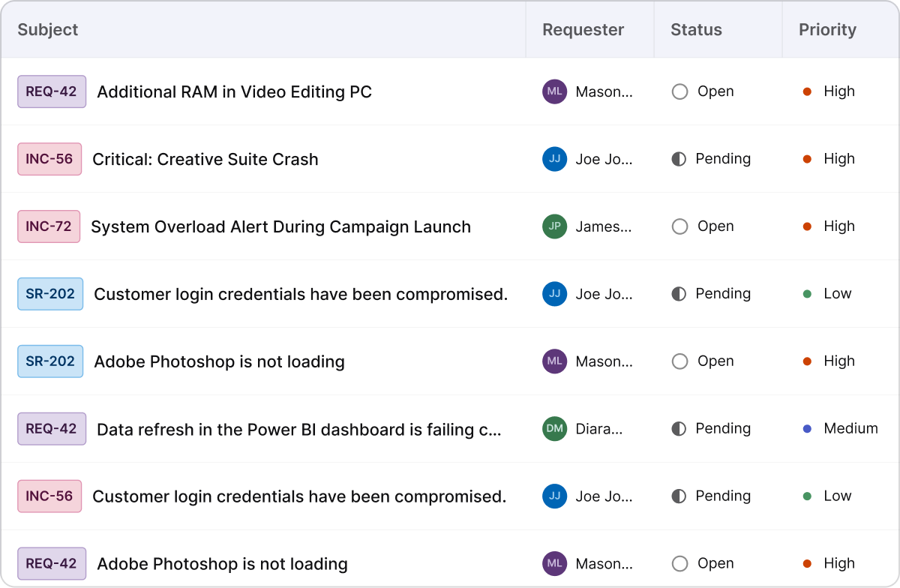The width and height of the screenshot is (900, 588).
Task: Sort by the Priority column header
Action: pos(827,30)
